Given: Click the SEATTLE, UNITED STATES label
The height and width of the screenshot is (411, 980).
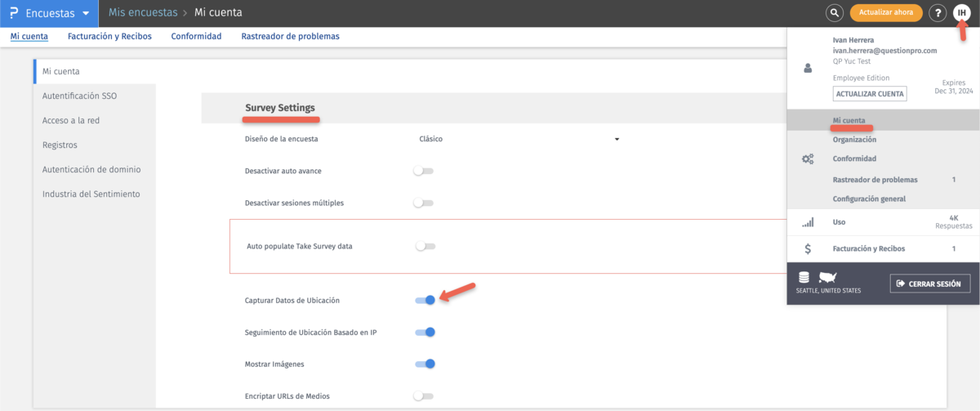Looking at the screenshot, I should tap(828, 291).
